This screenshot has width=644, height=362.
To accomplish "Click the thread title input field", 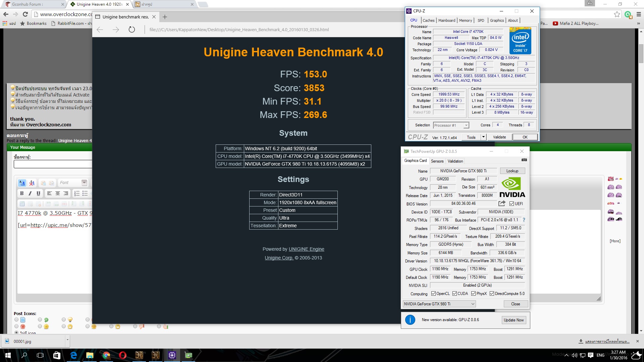I will [x=53, y=164].
